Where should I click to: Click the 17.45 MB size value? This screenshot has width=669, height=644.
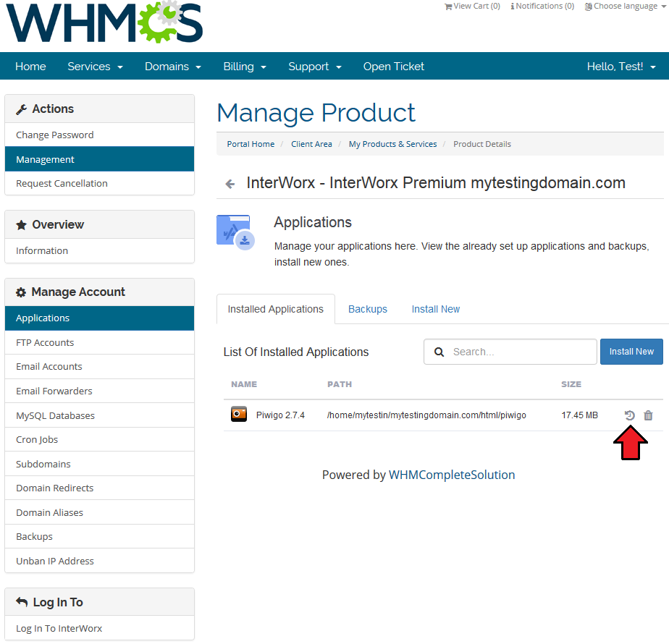tap(579, 415)
